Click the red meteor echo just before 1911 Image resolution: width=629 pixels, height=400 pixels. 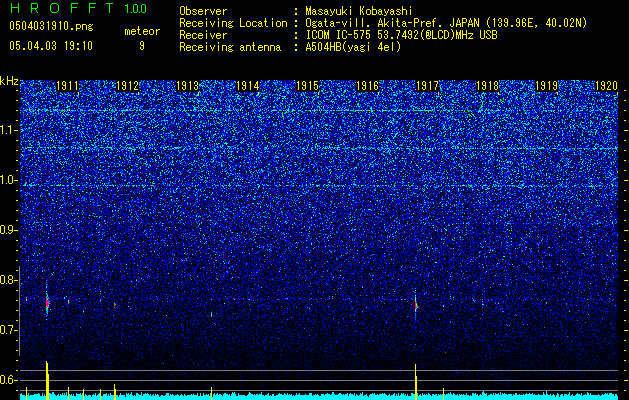[47, 303]
